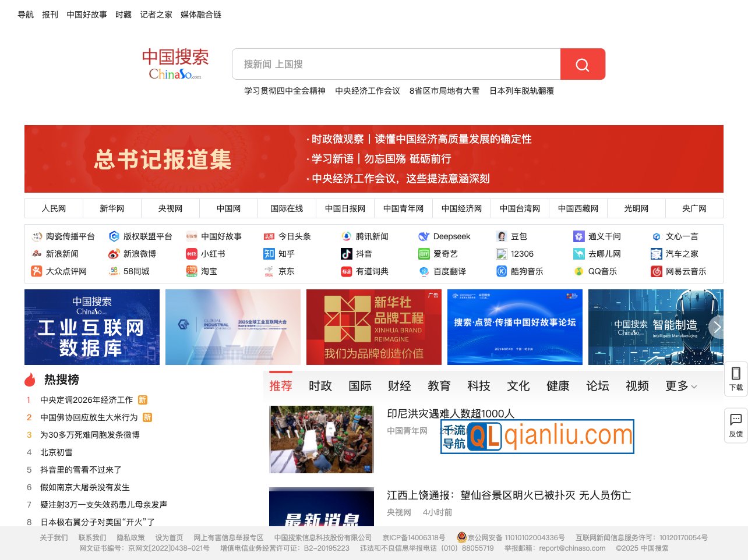Viewport: 748px width, 560px height.
Task: Open 小红书 using its red icon
Action: (192, 254)
